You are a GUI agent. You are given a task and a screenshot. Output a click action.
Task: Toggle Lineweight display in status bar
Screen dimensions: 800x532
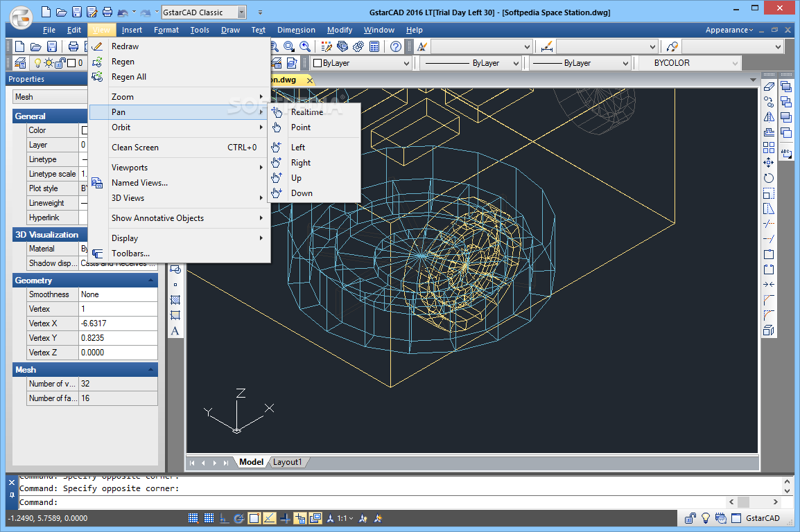pos(285,518)
